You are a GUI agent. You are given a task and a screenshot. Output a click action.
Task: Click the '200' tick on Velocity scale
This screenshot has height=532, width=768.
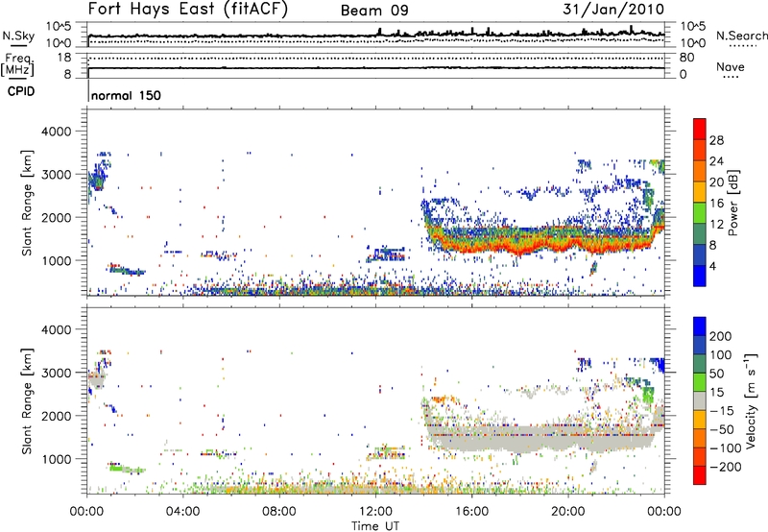(721, 336)
